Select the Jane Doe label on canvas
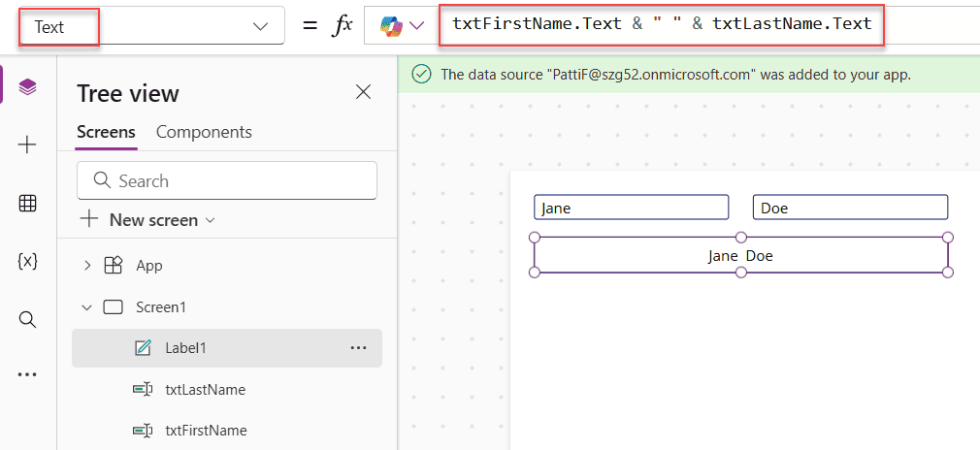The width and height of the screenshot is (980, 450). pos(740,255)
